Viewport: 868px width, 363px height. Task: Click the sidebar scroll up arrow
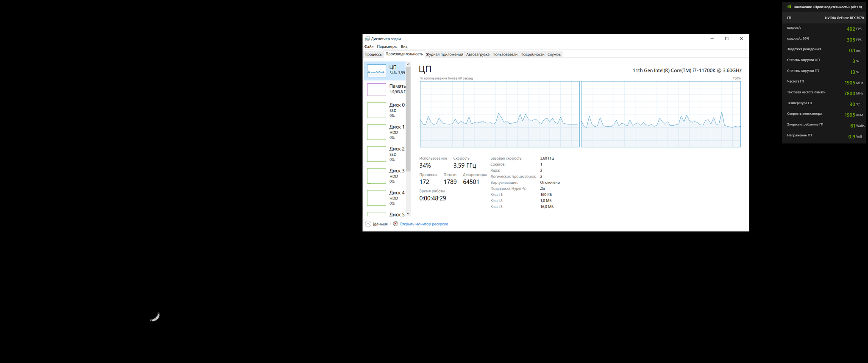[408, 64]
